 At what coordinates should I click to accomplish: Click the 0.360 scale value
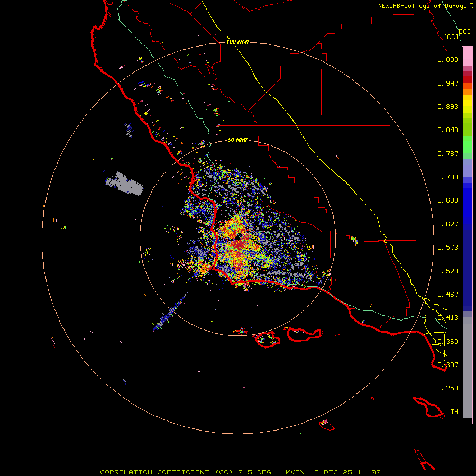tap(448, 342)
